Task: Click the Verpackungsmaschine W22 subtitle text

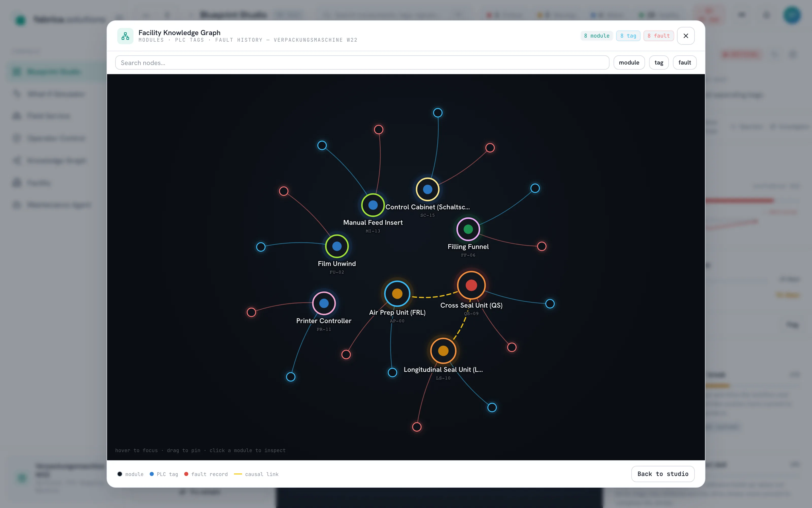Action: [x=315, y=40]
